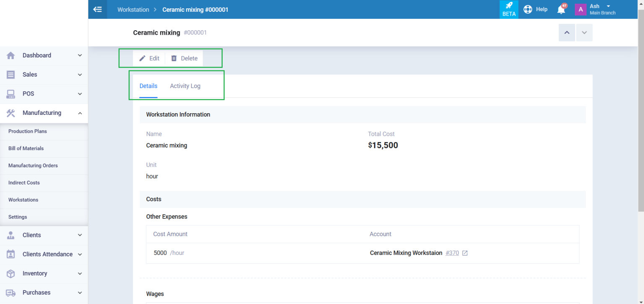Click the $15,500 total cost value
This screenshot has width=644, height=304.
383,146
